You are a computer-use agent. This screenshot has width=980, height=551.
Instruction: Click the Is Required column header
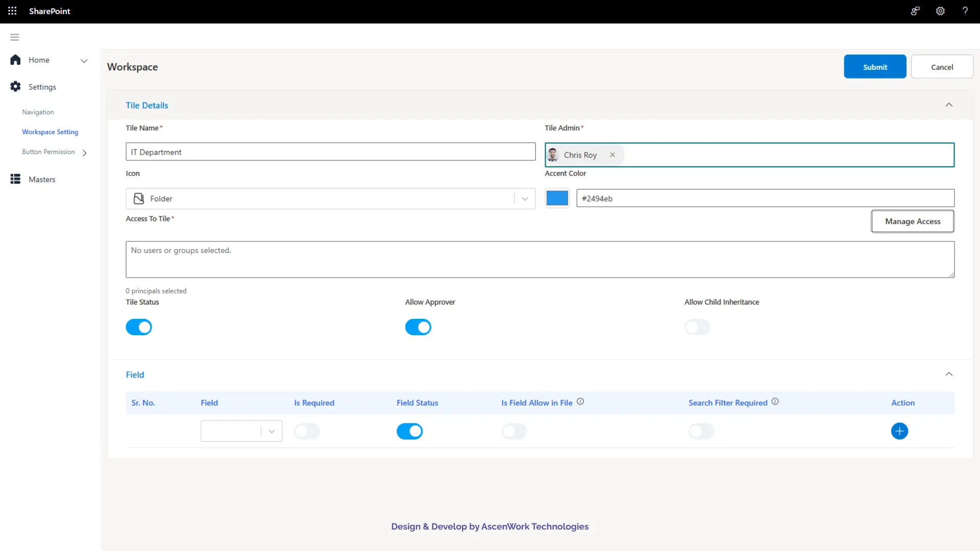pos(314,403)
